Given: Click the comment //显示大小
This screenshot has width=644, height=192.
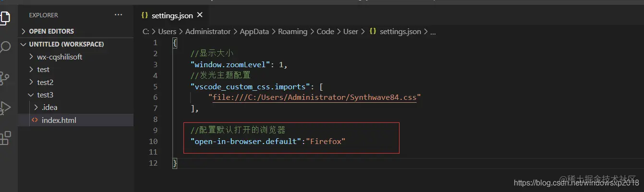Looking at the screenshot, I should [x=212, y=53].
